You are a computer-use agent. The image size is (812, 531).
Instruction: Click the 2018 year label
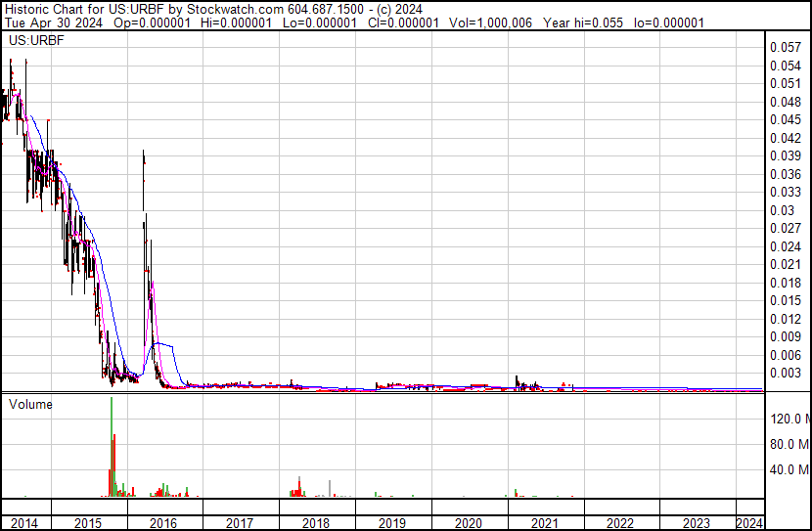(x=315, y=523)
